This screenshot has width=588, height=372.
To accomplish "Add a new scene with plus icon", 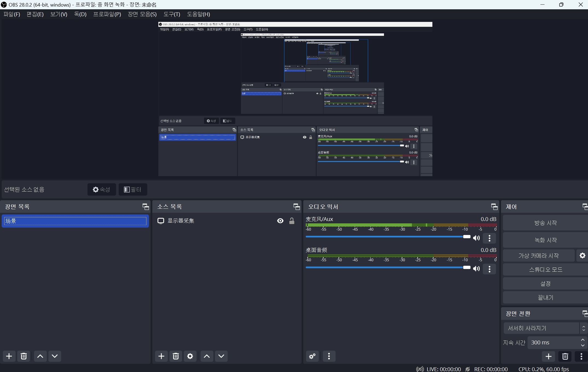I will (x=9, y=356).
